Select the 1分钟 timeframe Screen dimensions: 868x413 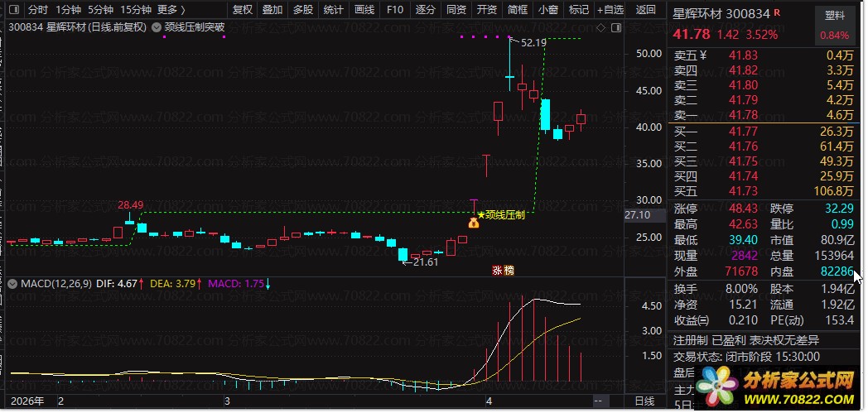pos(69,9)
